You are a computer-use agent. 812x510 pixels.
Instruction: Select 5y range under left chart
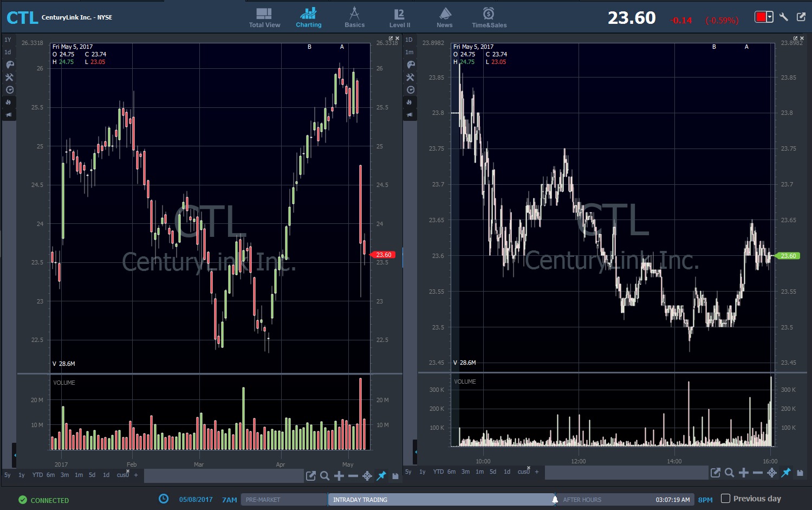tap(8, 475)
